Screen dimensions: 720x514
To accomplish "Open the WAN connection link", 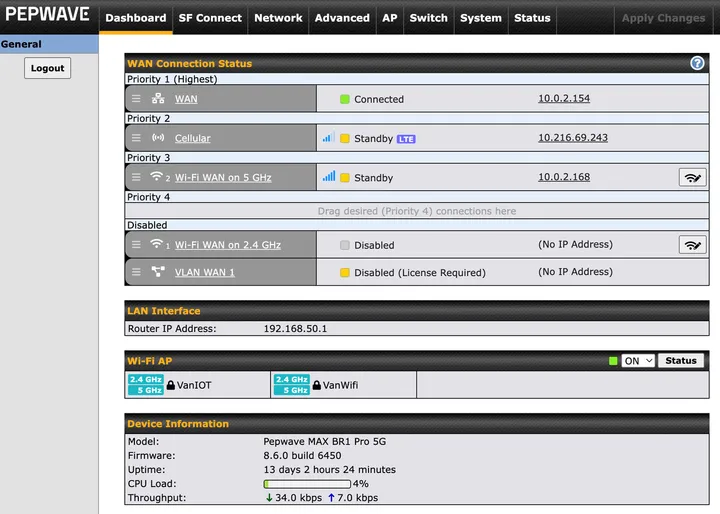I will tap(186, 99).
